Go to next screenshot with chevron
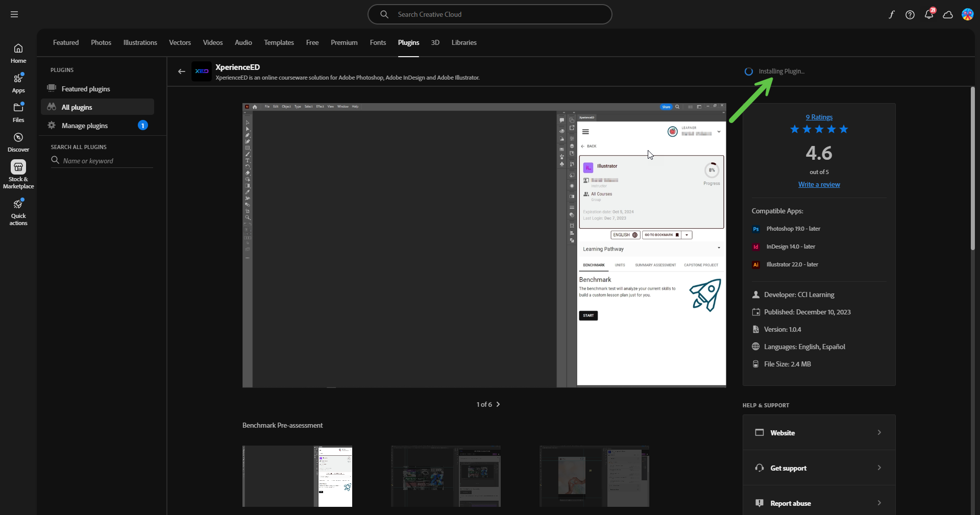 (x=498, y=404)
